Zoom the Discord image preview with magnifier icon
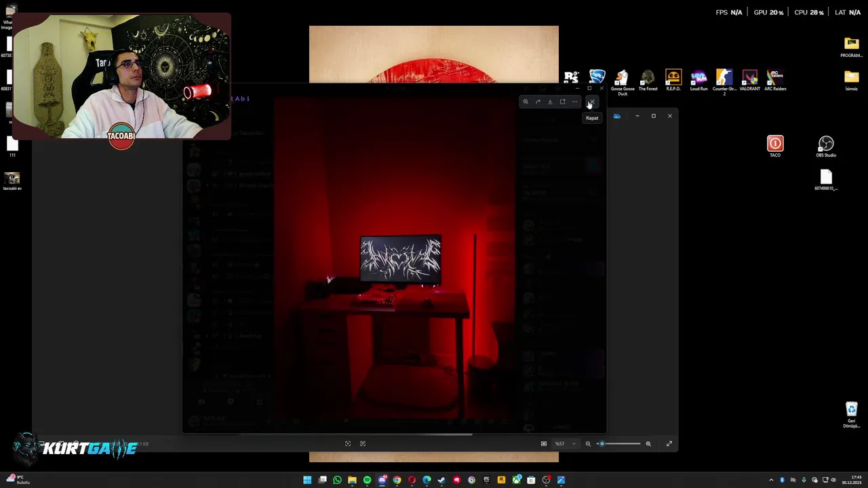This screenshot has width=868, height=488. point(526,102)
